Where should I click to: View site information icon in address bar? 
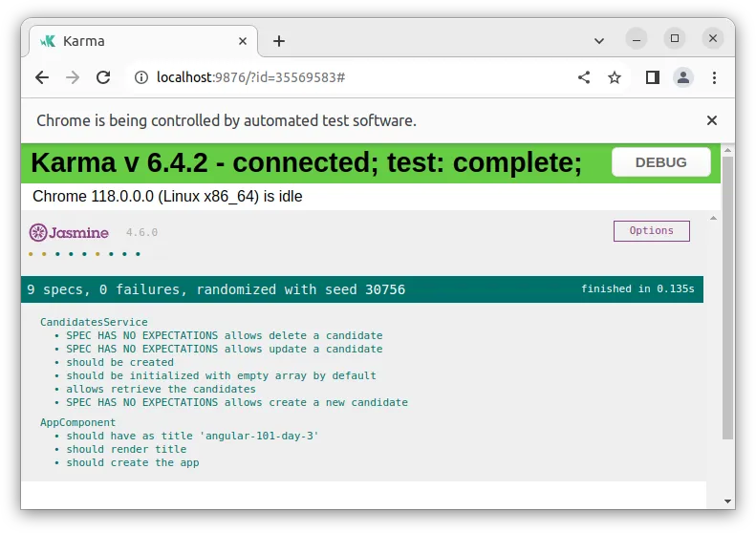141,77
